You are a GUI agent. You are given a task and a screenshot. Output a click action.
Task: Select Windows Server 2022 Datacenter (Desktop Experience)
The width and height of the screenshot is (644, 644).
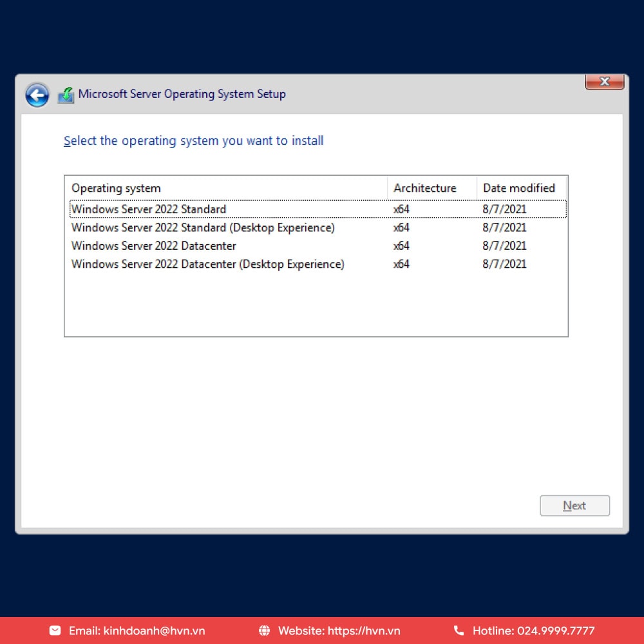pos(318,263)
